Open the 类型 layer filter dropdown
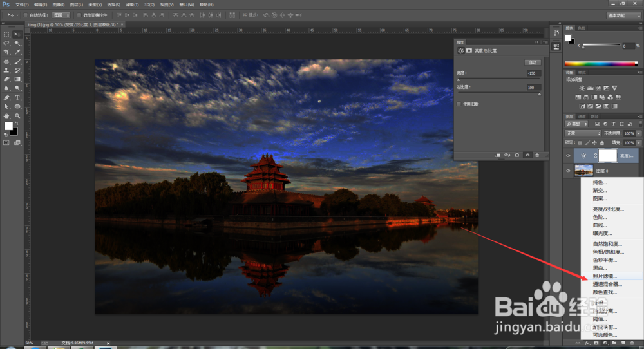 tap(577, 124)
